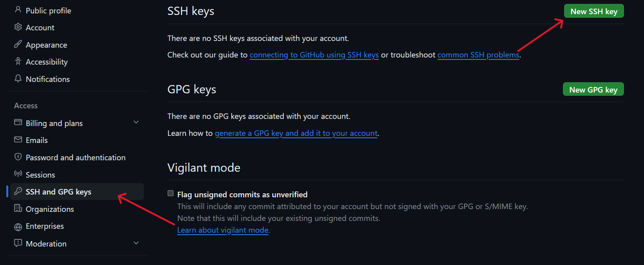Click the Appearance paintbrush icon
Viewport: 644px width, 265px height.
click(18, 44)
